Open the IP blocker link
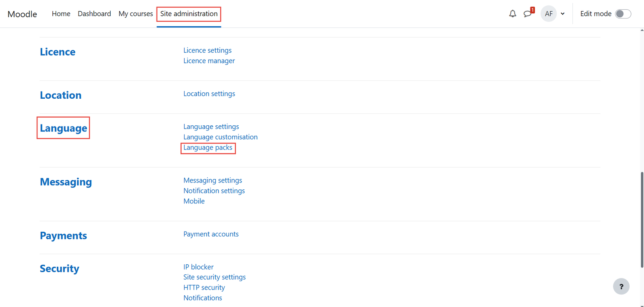 pos(198,267)
